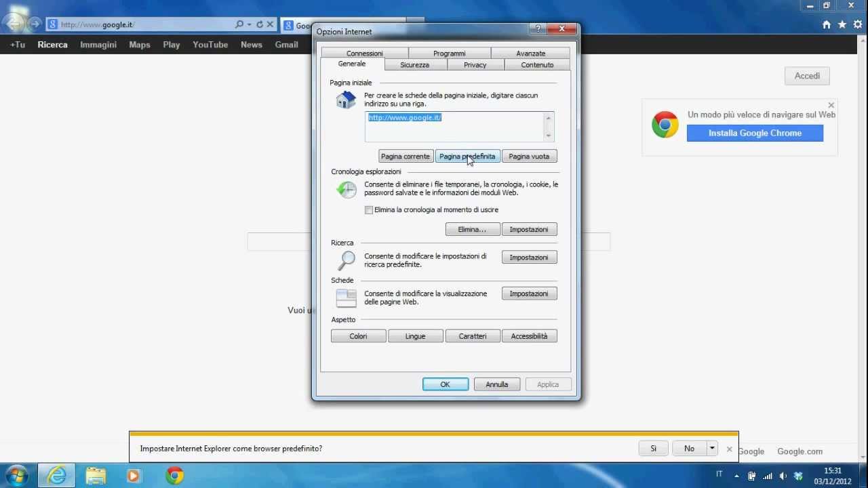Click the Elimina... button
This screenshot has height=488, width=868.
pos(472,230)
